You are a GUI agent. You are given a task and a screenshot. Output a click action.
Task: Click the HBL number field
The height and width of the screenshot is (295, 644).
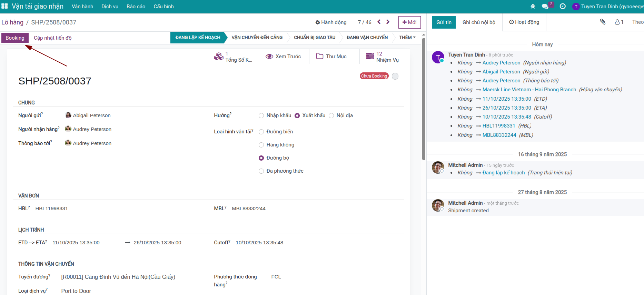click(52, 208)
